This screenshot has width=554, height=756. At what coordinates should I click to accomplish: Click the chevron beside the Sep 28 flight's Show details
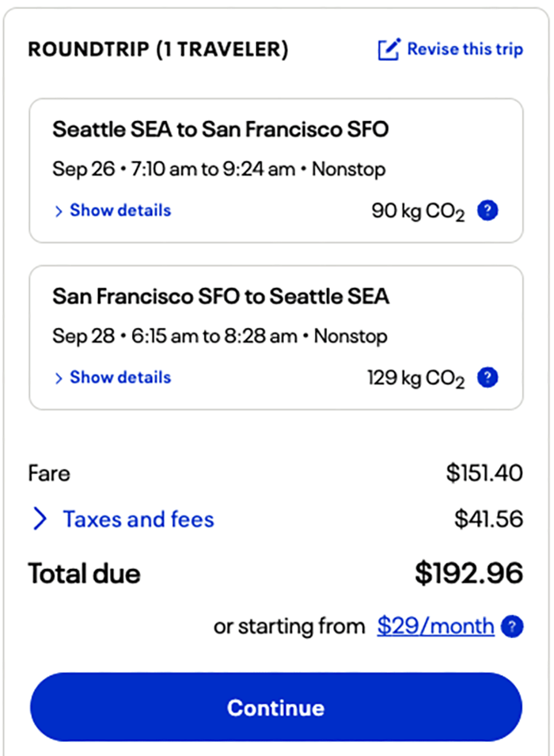[59, 378]
